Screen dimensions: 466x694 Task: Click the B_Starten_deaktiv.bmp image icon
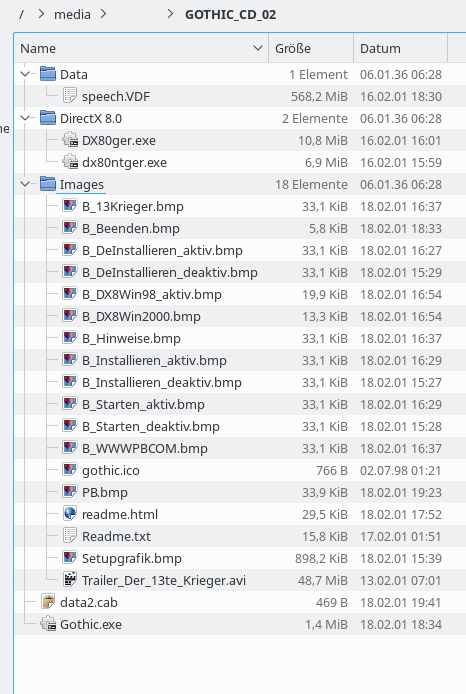tap(69, 426)
